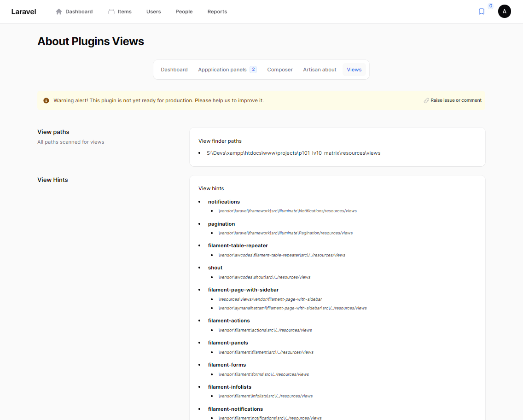This screenshot has width=523, height=420.
Task: Click the Laravel brand logo
Action: (x=23, y=12)
